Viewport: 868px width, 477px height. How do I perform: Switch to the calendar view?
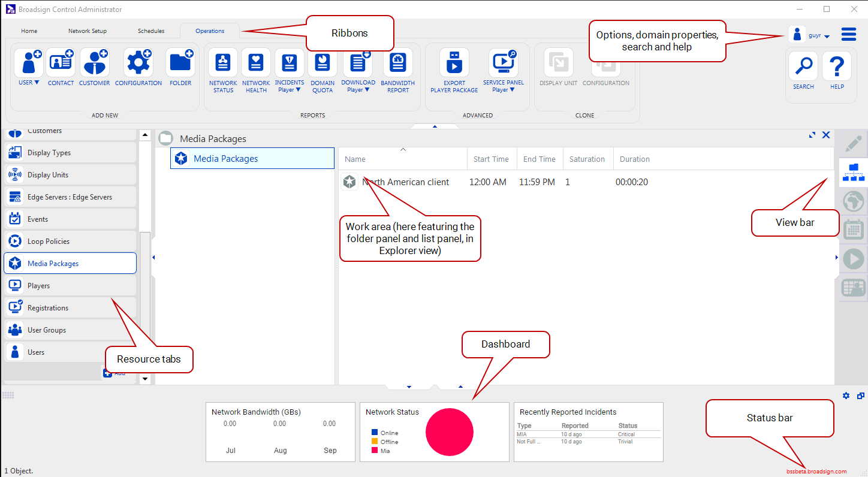point(853,230)
